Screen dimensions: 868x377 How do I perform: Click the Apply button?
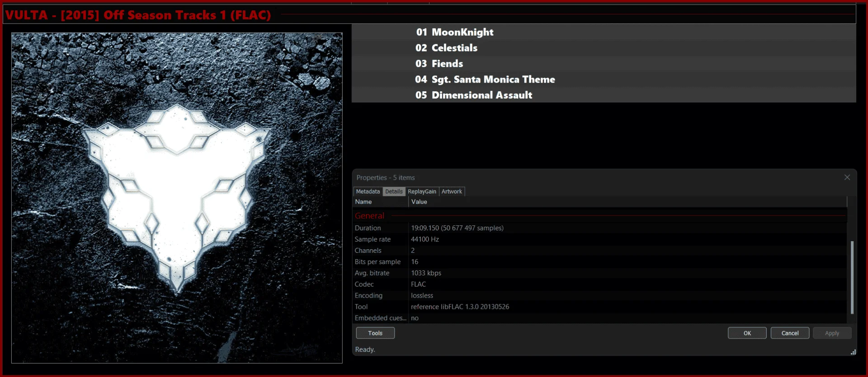832,333
